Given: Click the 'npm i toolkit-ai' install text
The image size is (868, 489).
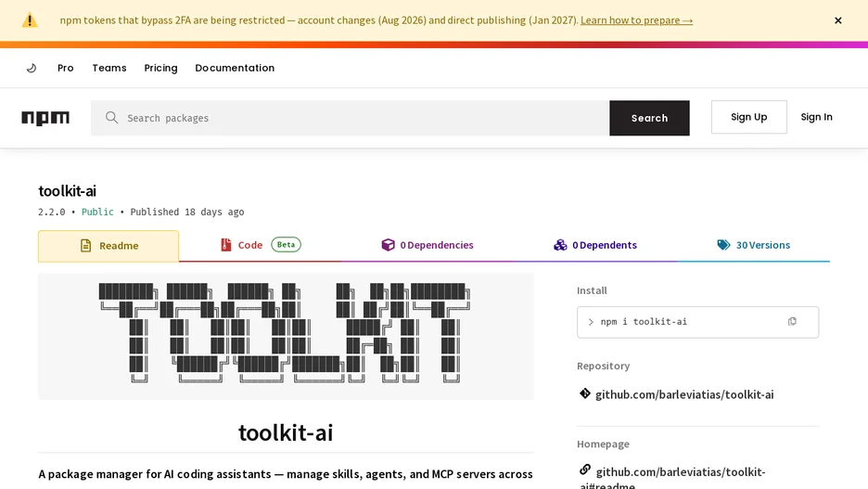Looking at the screenshot, I should pos(644,322).
